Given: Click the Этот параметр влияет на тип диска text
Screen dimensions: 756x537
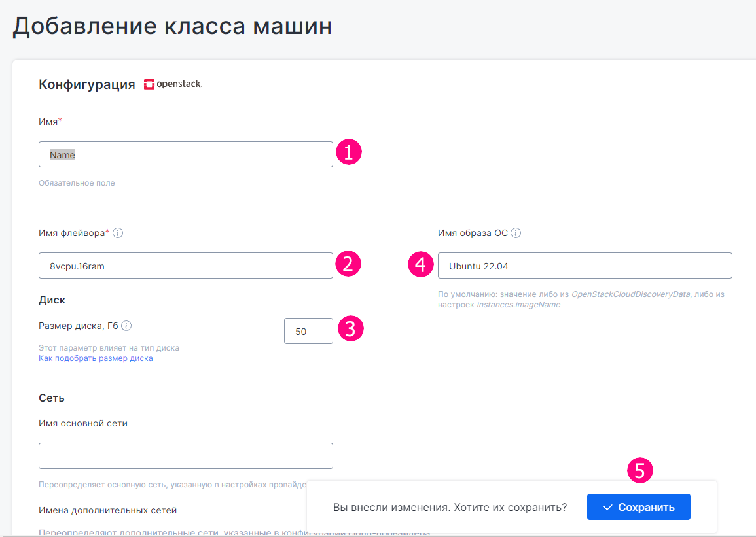Looking at the screenshot, I should (x=109, y=348).
